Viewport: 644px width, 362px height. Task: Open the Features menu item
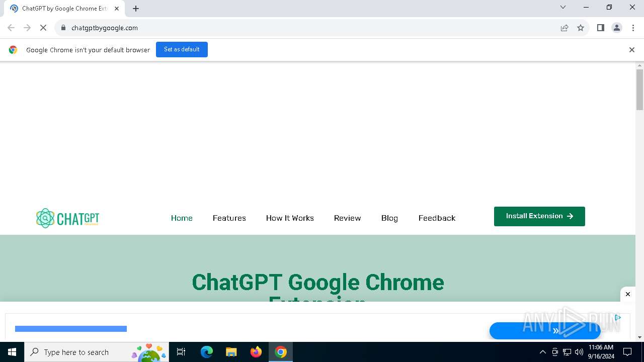coord(229,218)
